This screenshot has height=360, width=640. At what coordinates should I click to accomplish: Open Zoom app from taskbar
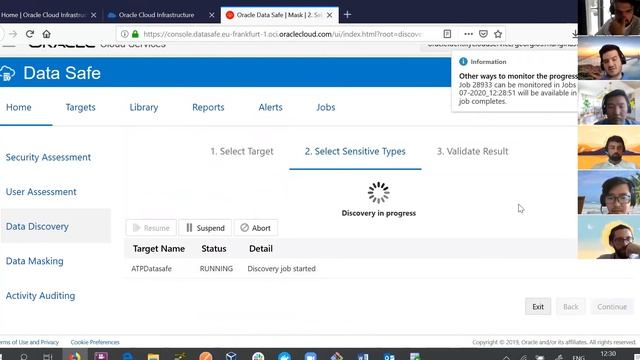(311, 357)
